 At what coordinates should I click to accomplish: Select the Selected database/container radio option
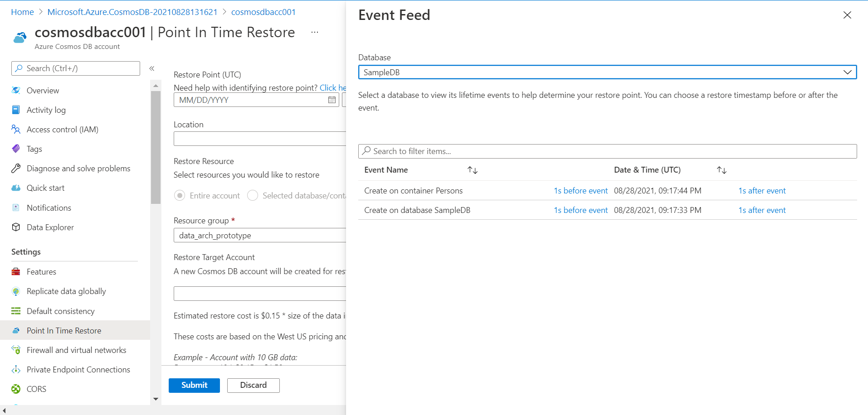[253, 195]
